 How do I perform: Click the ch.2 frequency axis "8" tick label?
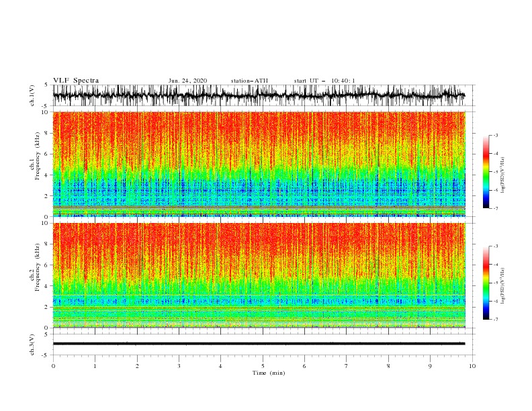[47, 244]
